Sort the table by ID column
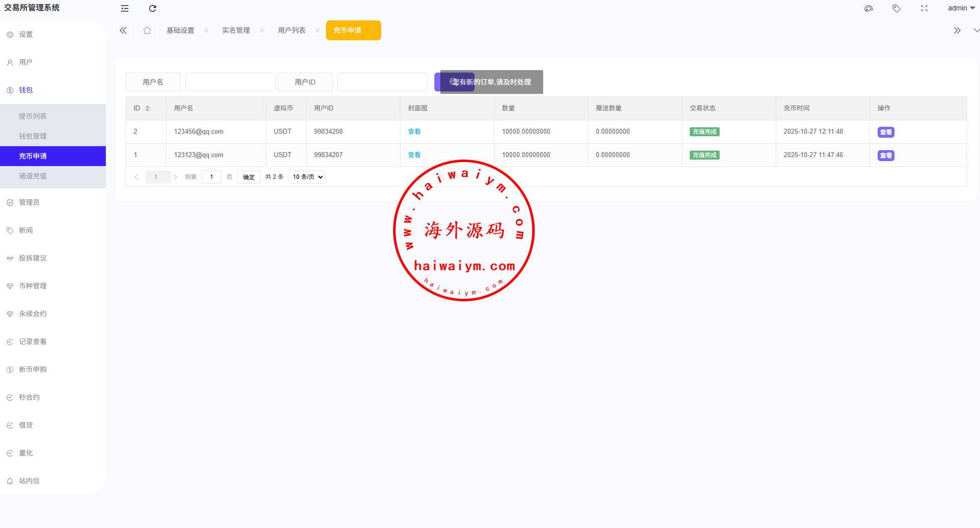 click(148, 108)
